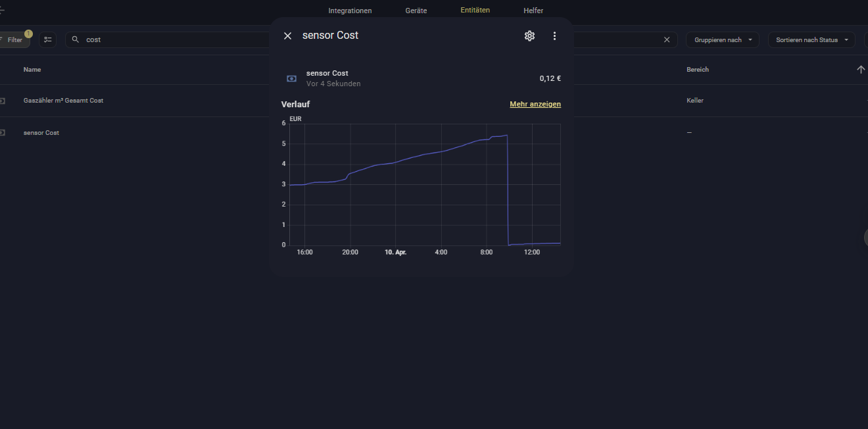
Task: Click the 0,12 € value in dialog
Action: 550,78
